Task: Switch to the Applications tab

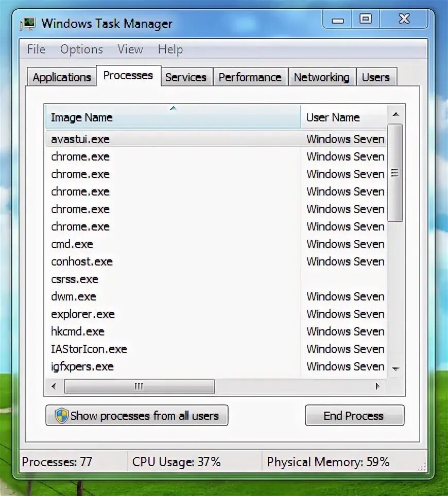Action: pos(62,77)
